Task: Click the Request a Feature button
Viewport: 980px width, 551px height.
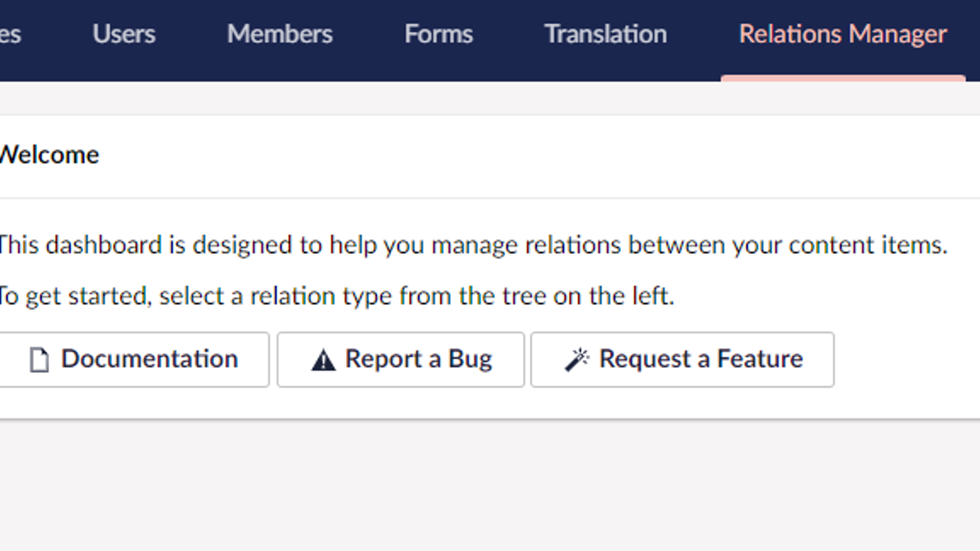Action: [x=682, y=359]
